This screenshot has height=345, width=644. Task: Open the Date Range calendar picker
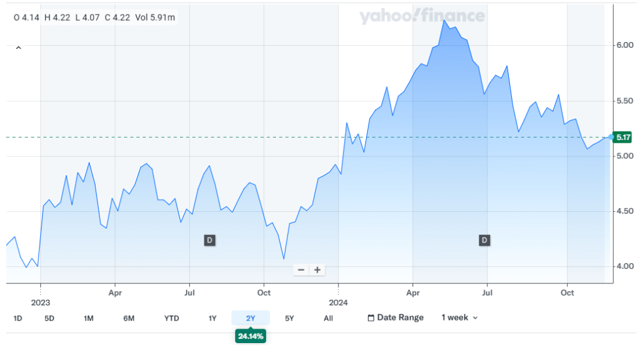395,317
